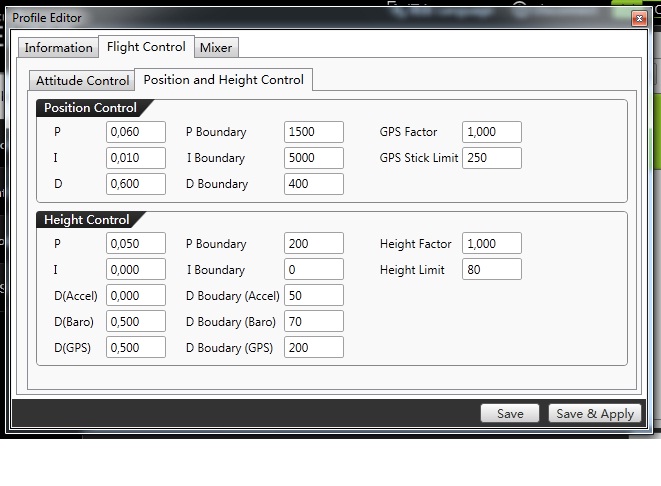Click the D(Baro) value field
Image resolution: width=661 pixels, height=486 pixels.
(136, 322)
